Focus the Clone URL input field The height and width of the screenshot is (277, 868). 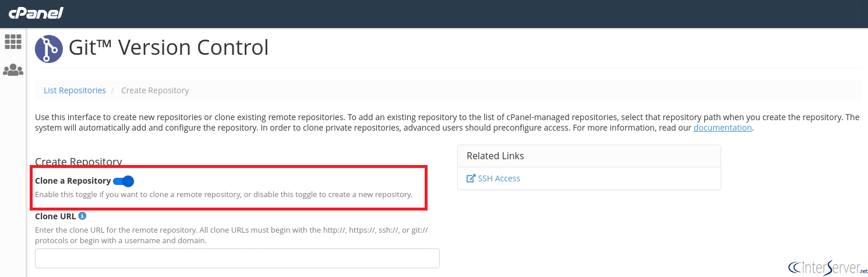[237, 258]
